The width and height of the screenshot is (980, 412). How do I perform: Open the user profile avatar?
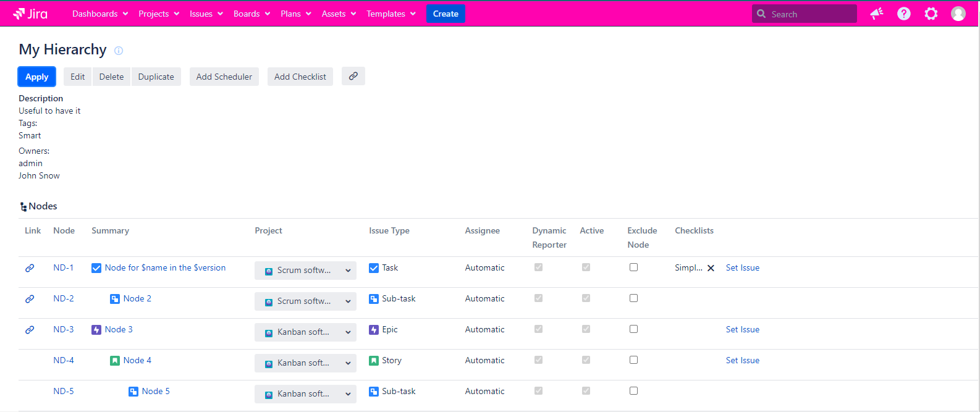click(x=958, y=14)
